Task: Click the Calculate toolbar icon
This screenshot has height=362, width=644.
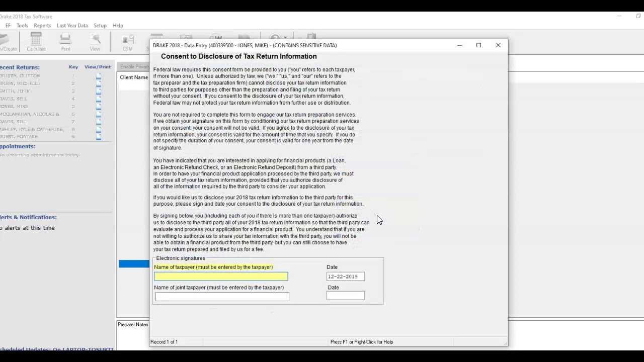Action: [x=36, y=42]
